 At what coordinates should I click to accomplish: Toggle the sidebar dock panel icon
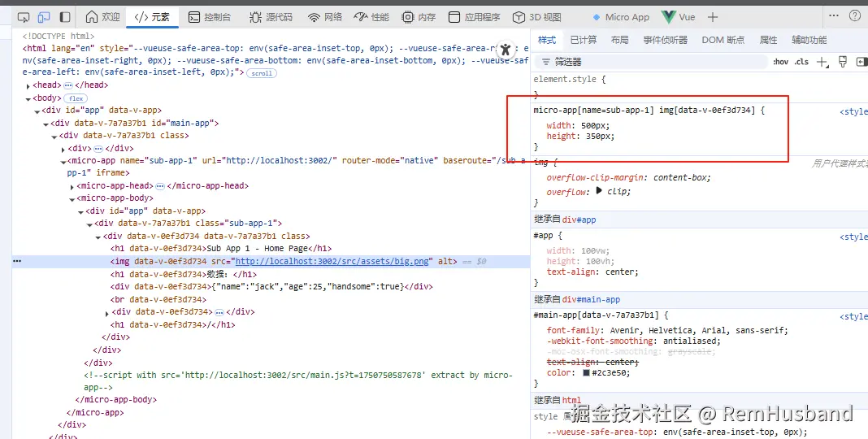(65, 17)
